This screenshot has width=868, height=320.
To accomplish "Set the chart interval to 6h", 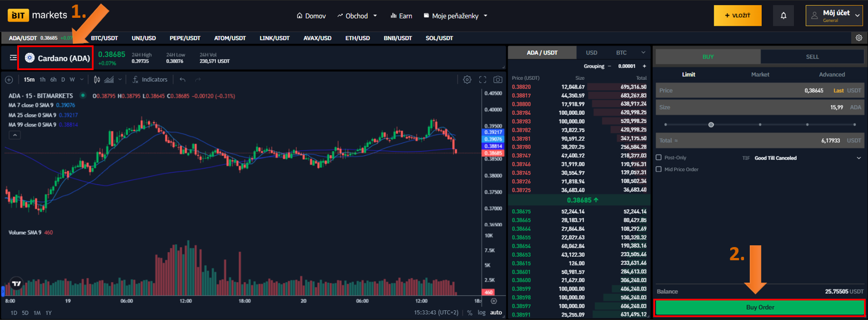I will [x=53, y=79].
